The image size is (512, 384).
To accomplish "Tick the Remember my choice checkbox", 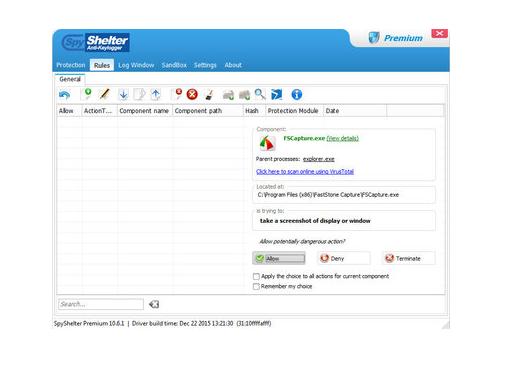I will (256, 286).
